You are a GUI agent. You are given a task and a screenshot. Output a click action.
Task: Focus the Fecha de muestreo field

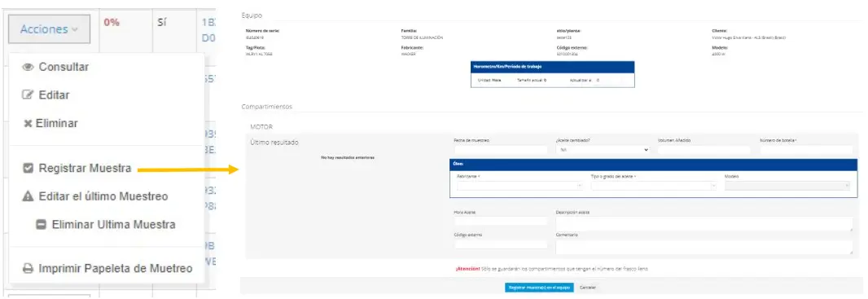[501, 150]
